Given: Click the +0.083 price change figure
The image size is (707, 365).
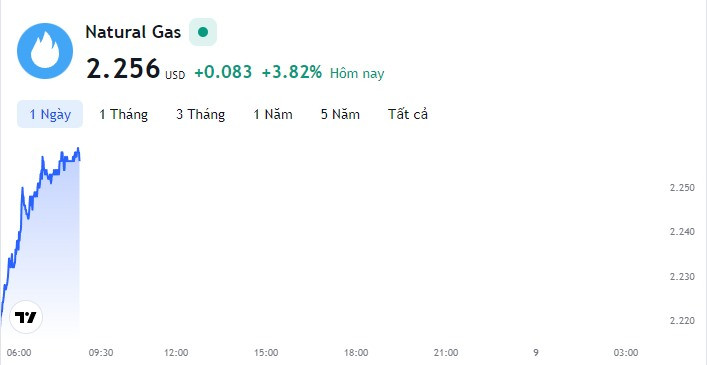Looking at the screenshot, I should (x=223, y=72).
